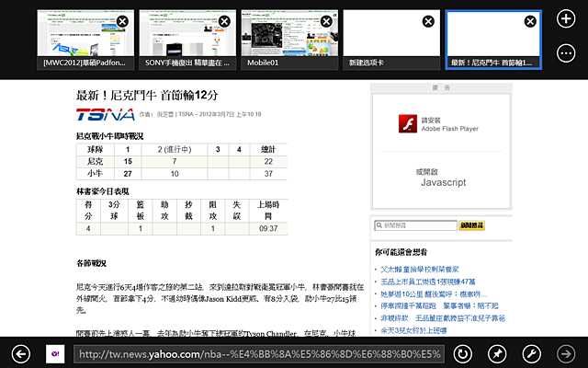
Task: Close the 最新！尼克鬥牛 tab
Action: tap(530, 21)
